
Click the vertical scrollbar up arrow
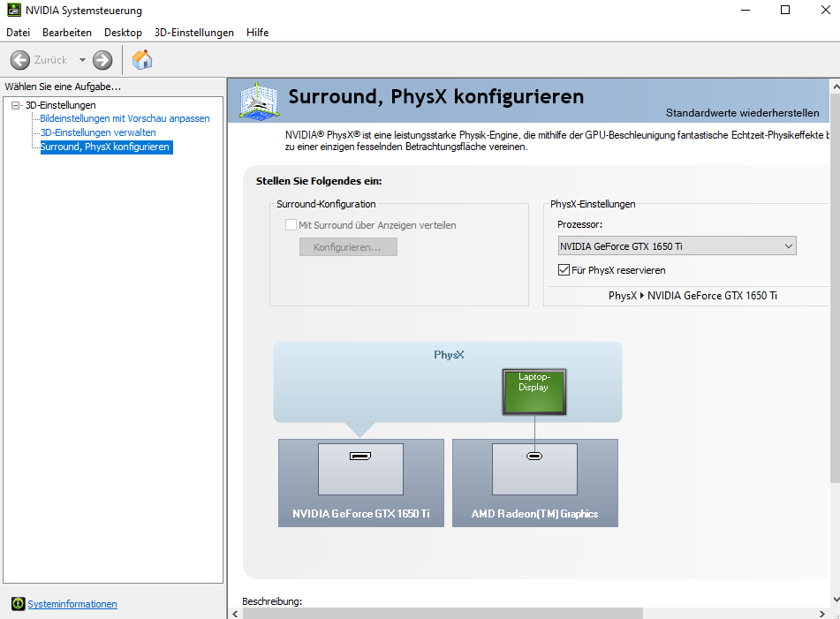point(836,87)
